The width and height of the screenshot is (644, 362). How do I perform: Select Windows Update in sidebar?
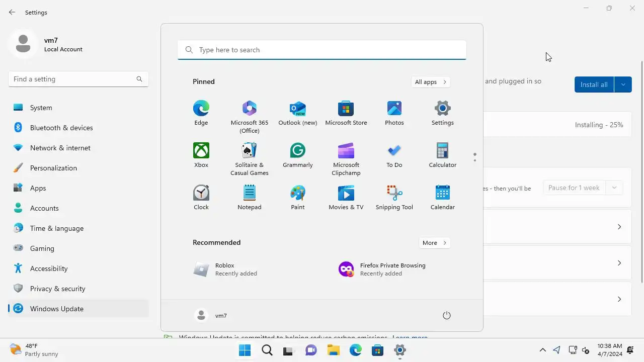[78, 309]
